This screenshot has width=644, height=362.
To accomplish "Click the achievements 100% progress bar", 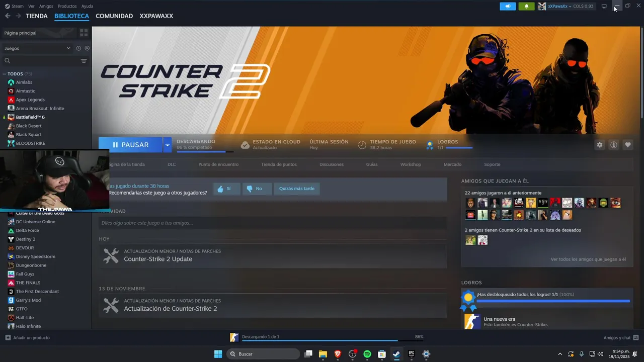I will (553, 301).
